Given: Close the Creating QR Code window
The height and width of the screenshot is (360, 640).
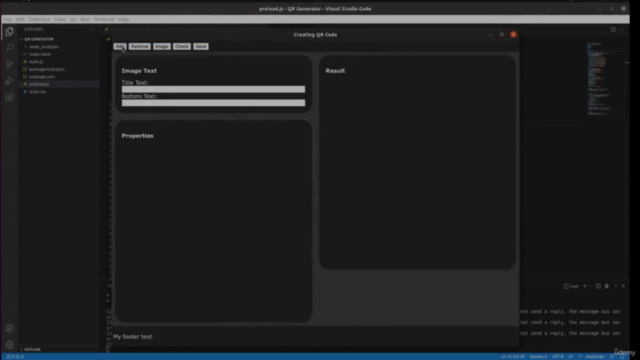Looking at the screenshot, I should pos(513,35).
